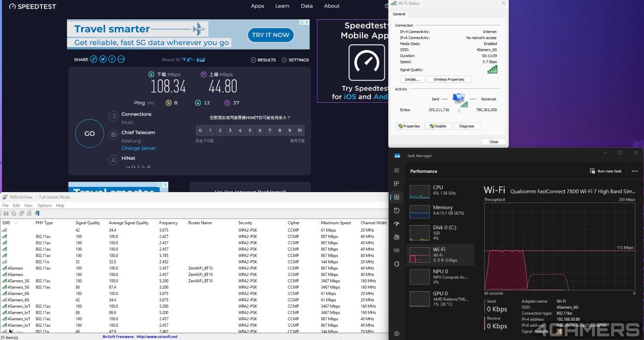The width and height of the screenshot is (644, 340).
Task: Click the properties icon in WifiInfoView toolbar
Action: (21, 213)
